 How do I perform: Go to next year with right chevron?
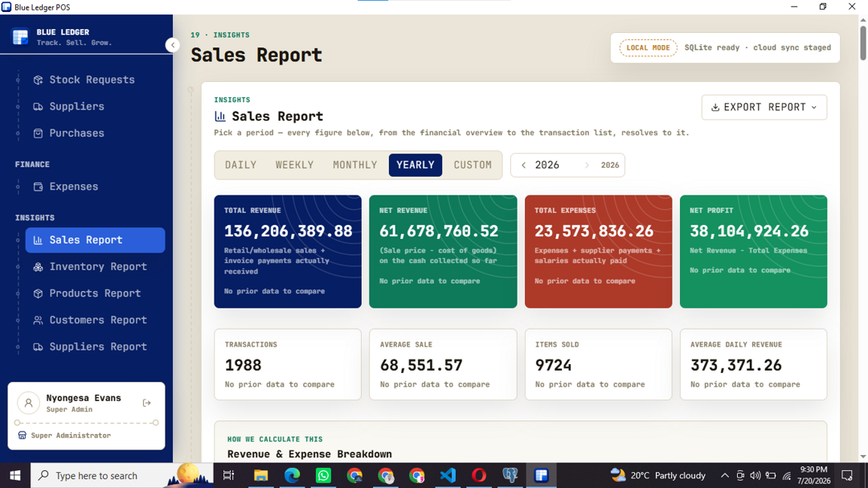point(587,165)
